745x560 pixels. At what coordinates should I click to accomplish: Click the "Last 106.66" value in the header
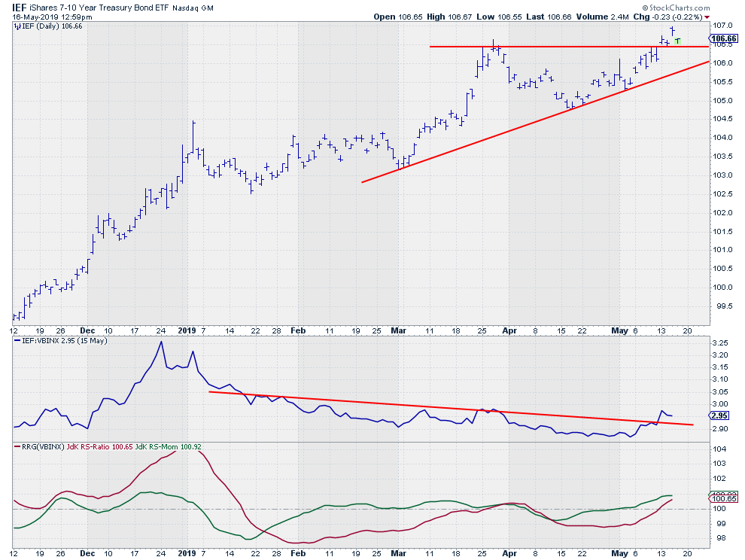pyautogui.click(x=549, y=17)
